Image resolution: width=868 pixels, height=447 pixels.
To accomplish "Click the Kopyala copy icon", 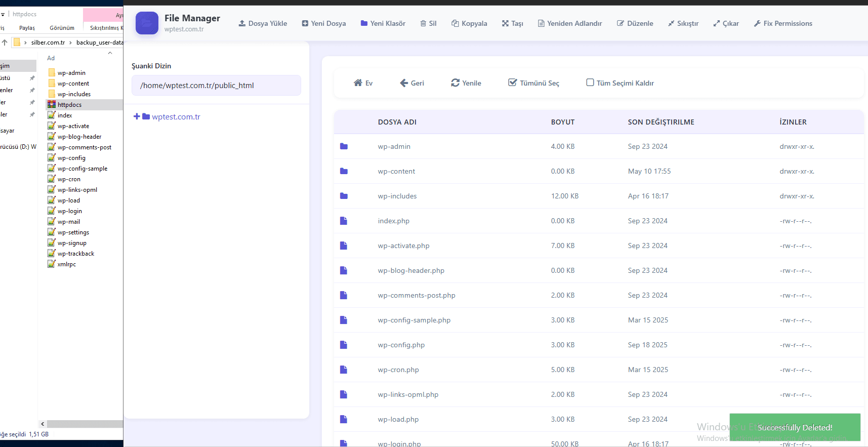I will [455, 23].
